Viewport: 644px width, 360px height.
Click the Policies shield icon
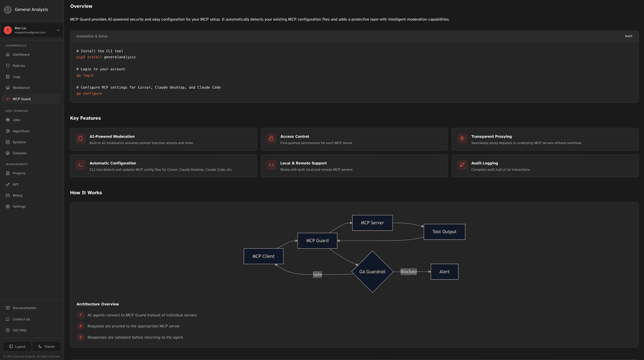pos(8,66)
